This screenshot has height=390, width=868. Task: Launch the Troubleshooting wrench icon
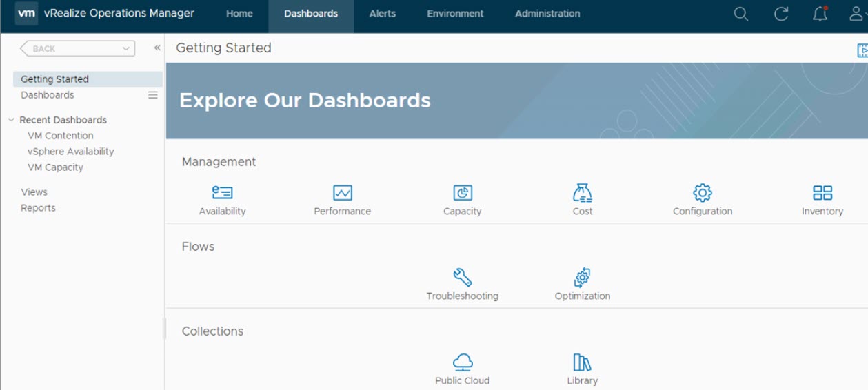(462, 277)
